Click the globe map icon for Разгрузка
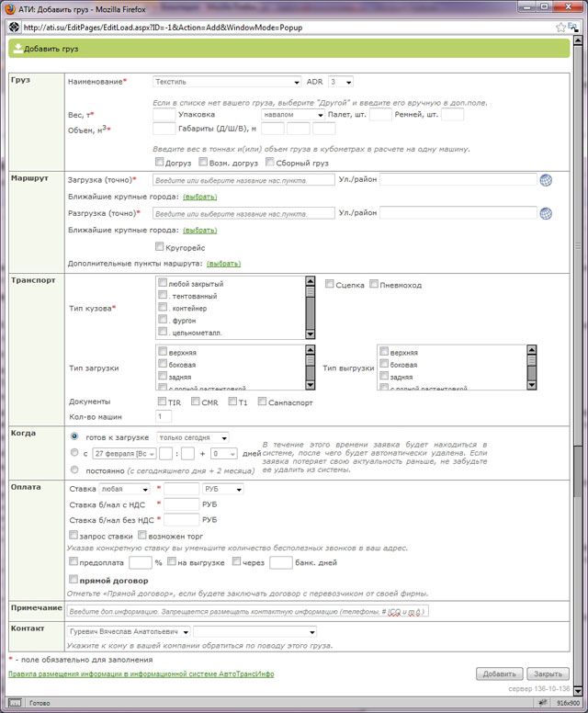 point(546,213)
